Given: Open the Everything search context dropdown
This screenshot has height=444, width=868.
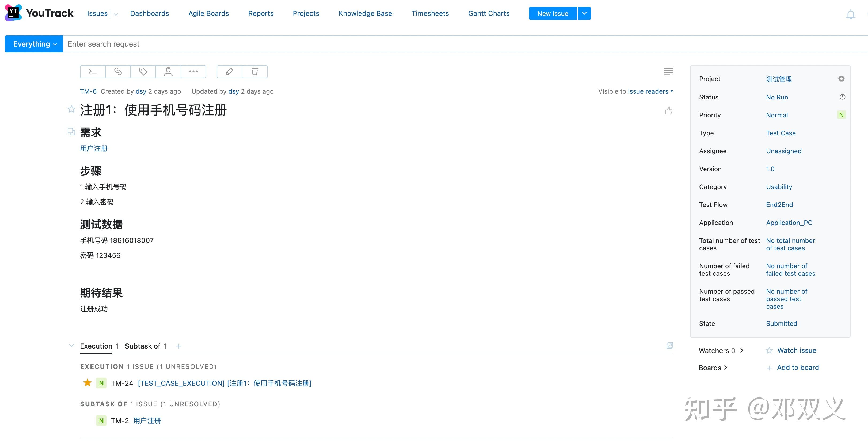Looking at the screenshot, I should (x=33, y=44).
